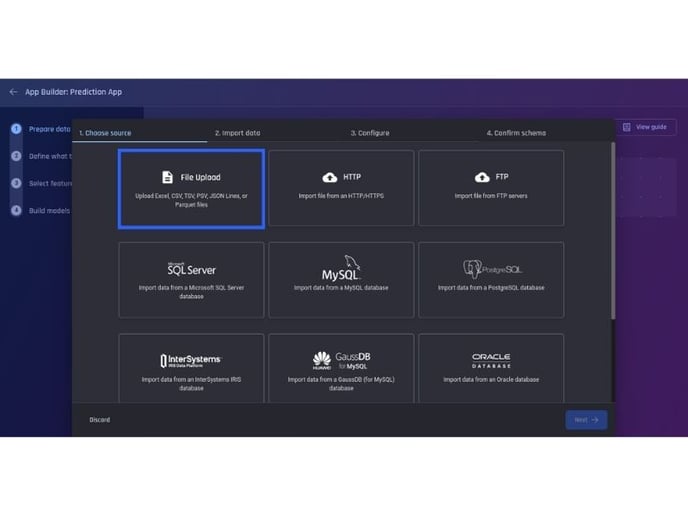This screenshot has width=688, height=516.
Task: Click 'Import data from a GaussDB' description
Action: (341, 383)
